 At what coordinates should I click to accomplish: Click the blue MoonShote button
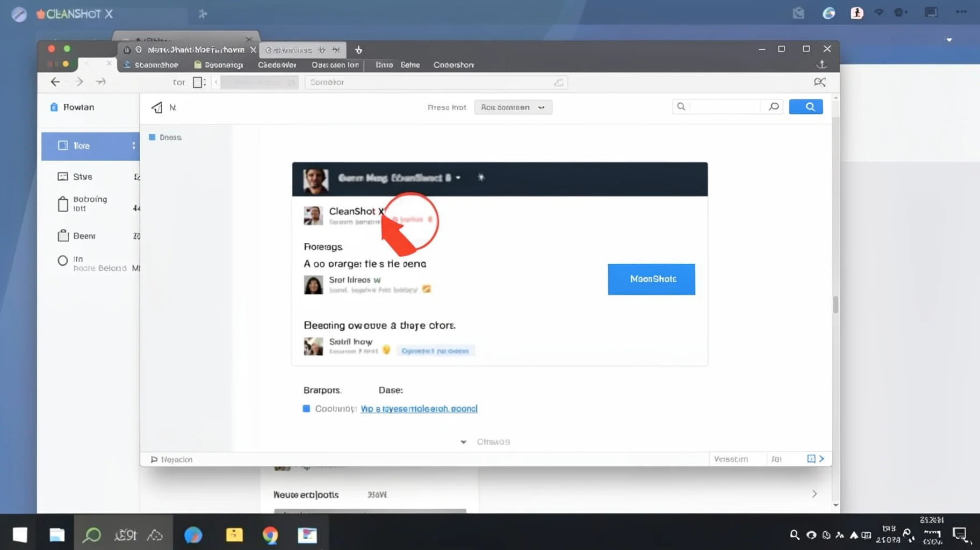651,279
